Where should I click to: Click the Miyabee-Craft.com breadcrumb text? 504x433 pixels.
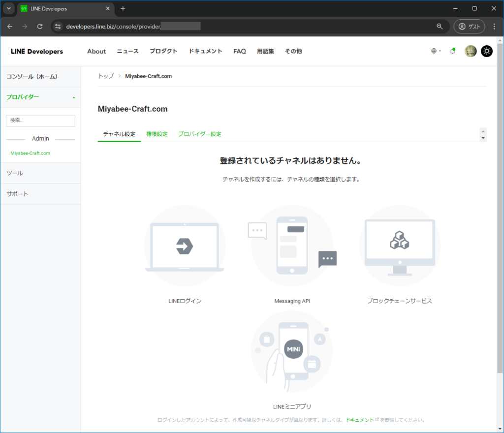[x=149, y=76]
